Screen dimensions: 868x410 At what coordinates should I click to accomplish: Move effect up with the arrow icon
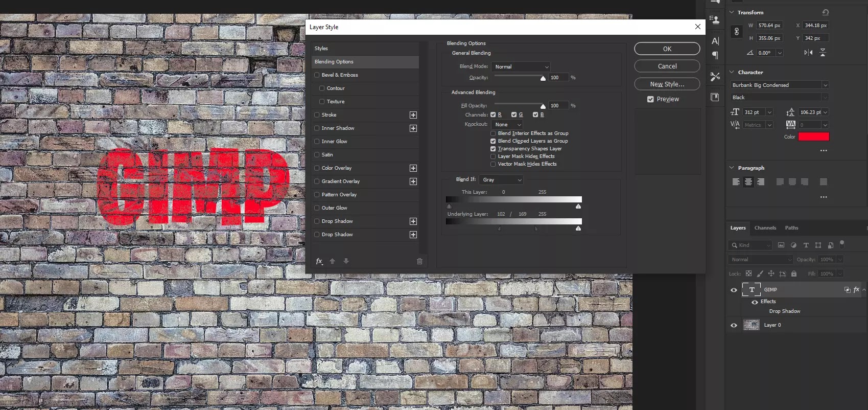coord(333,261)
